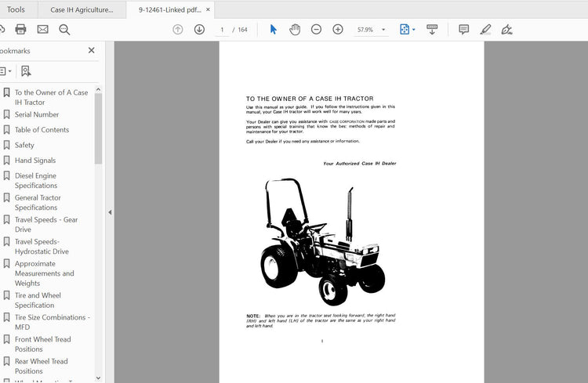Open Travel Speeds - Gear Drive bookmark
The width and height of the screenshot is (588, 383).
pos(46,224)
